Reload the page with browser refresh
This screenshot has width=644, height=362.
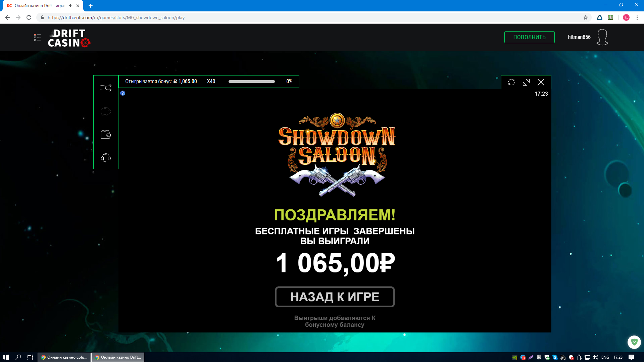(x=29, y=17)
